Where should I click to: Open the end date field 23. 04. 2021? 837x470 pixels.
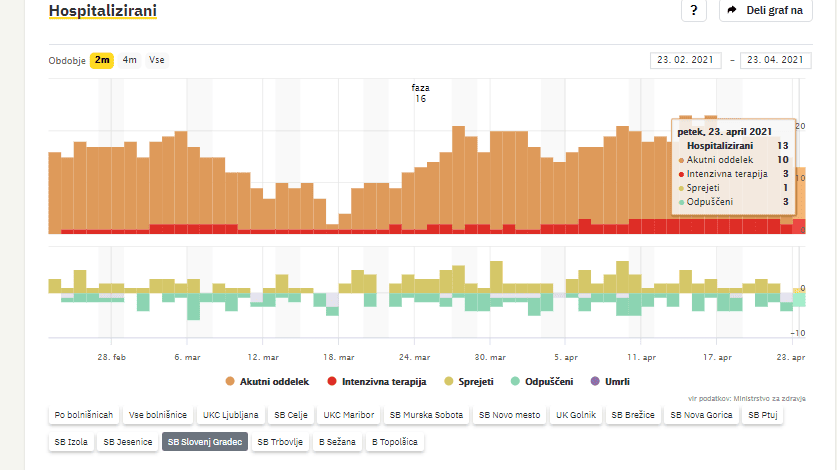(x=774, y=60)
